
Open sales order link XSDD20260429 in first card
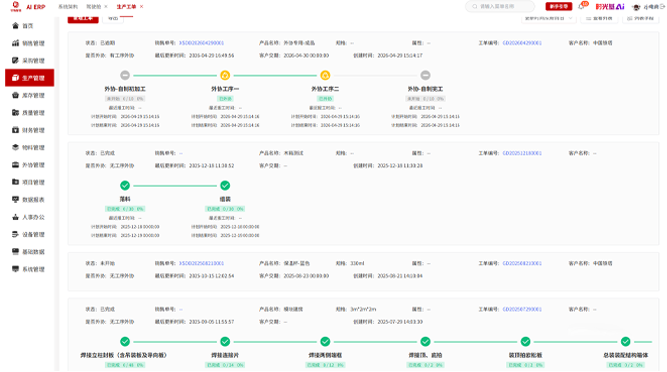click(202, 43)
